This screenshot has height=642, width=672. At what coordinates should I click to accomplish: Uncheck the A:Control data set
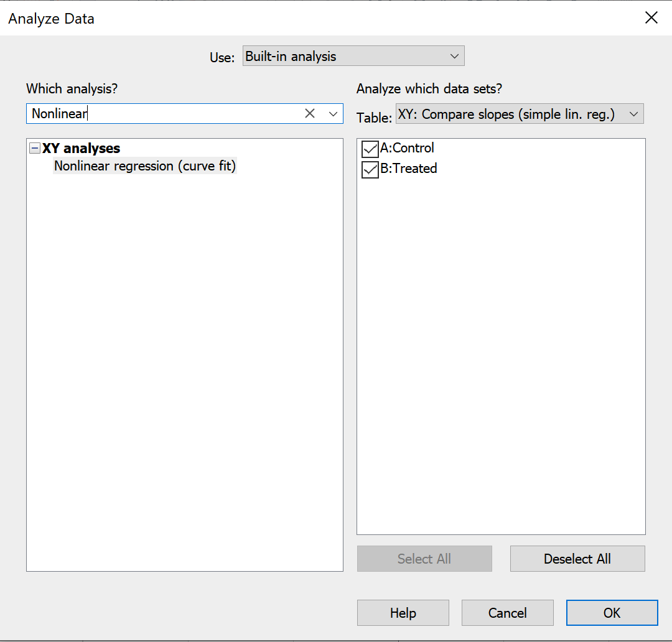pyautogui.click(x=370, y=149)
